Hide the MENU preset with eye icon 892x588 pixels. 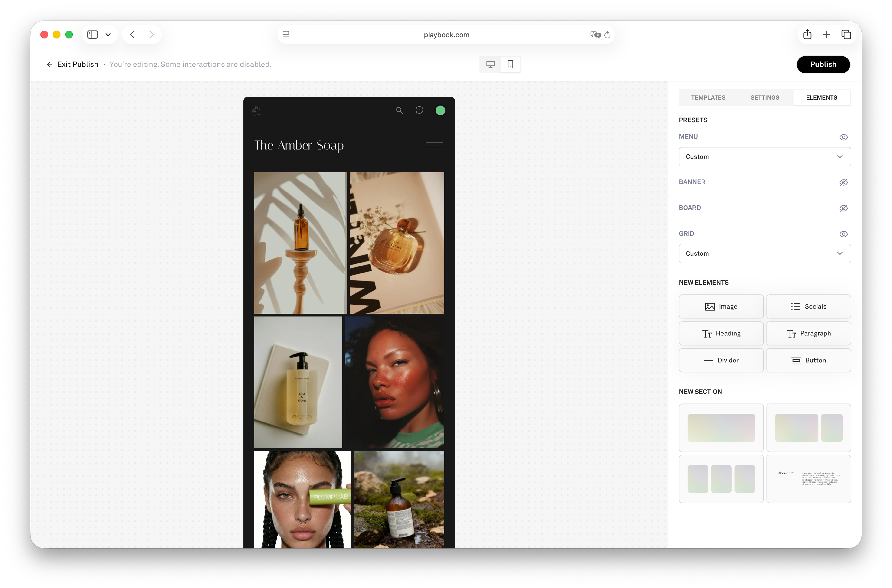click(843, 137)
